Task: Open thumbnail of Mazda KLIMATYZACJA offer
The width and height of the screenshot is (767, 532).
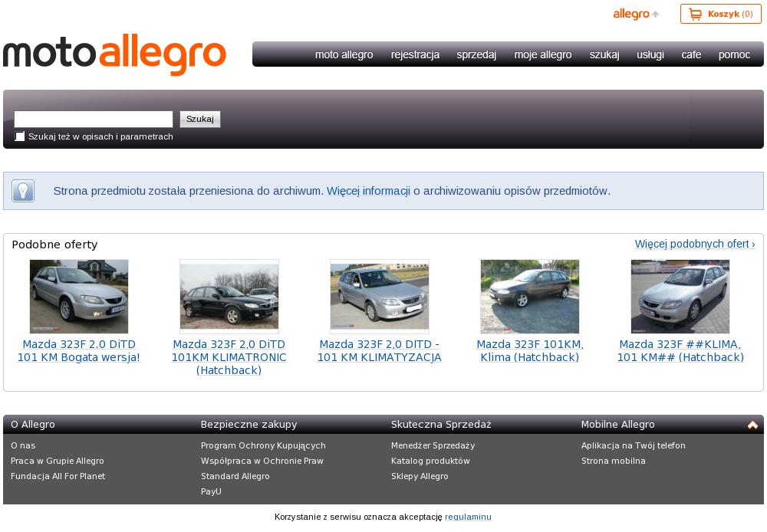Action: (380, 297)
